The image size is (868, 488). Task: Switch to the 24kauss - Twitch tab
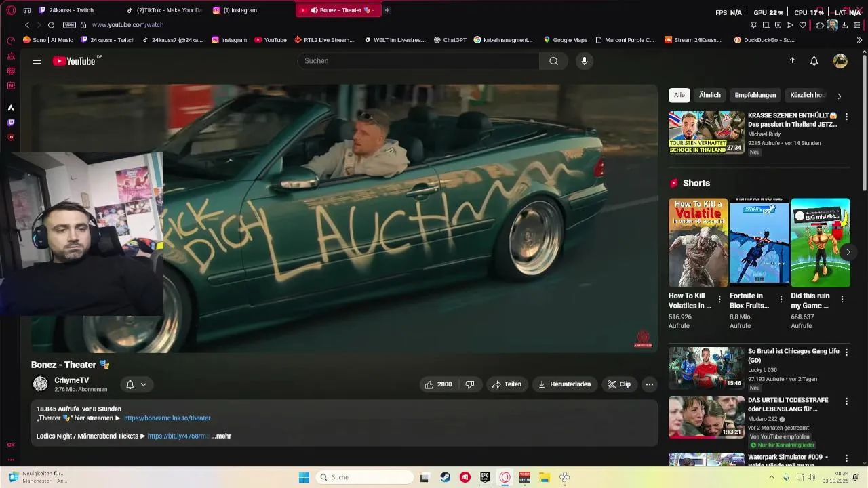tap(71, 10)
